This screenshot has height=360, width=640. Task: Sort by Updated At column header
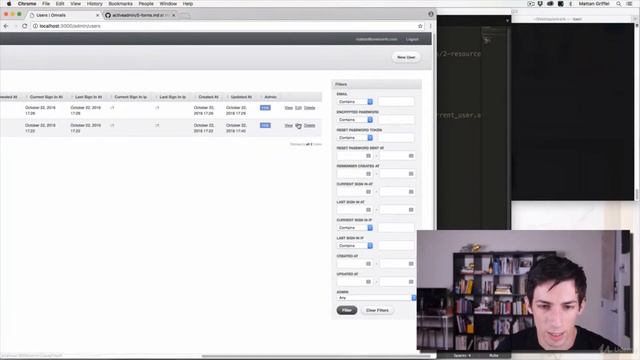[x=241, y=97]
